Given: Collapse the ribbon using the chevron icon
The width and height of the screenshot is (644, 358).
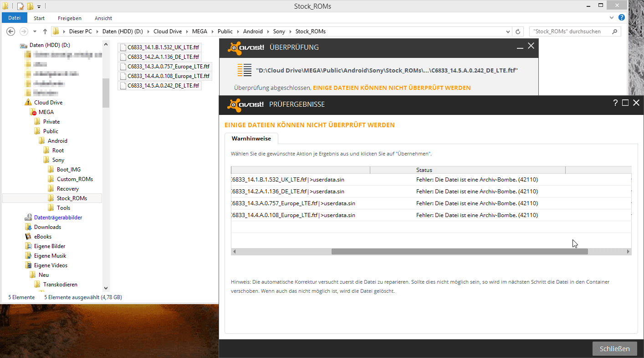Looking at the screenshot, I should [x=612, y=17].
